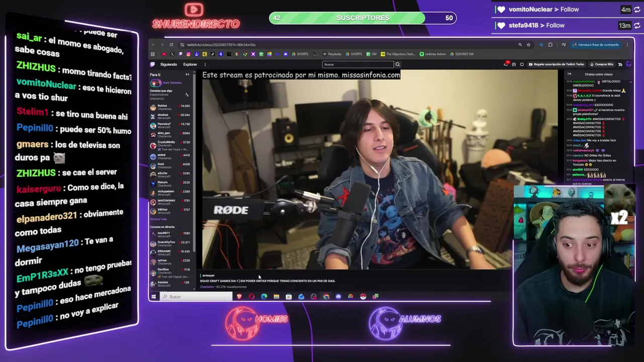Bookmark the page with the star icon
Viewport: 644px width, 362px height.
528,45
